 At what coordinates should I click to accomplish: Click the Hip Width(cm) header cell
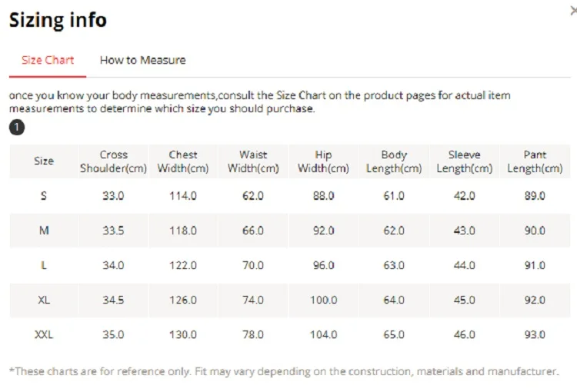(x=323, y=161)
